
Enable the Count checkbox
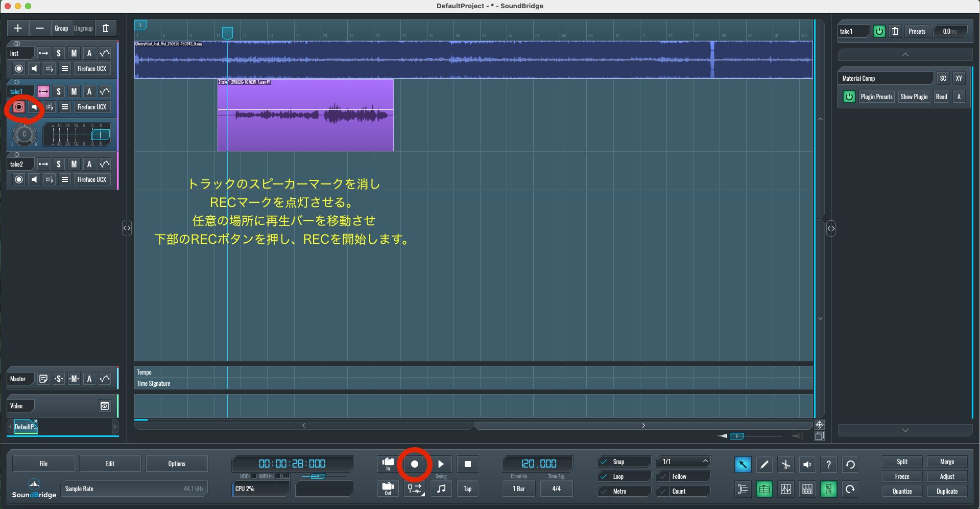pyautogui.click(x=663, y=491)
